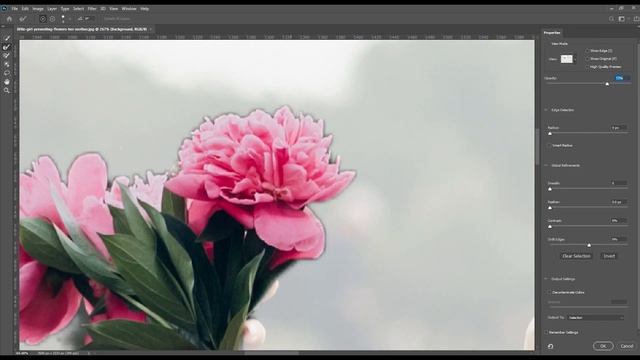Open the Image menu
The width and height of the screenshot is (640, 360).
pyautogui.click(x=38, y=9)
